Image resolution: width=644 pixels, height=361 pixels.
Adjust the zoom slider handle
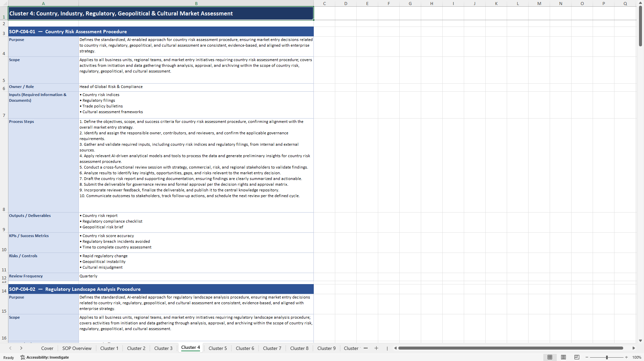pos(607,357)
